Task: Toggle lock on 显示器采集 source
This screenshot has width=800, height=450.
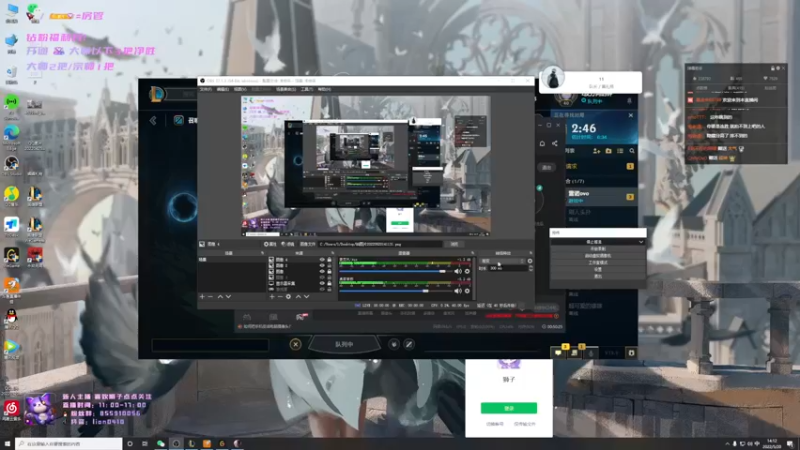Action: (329, 283)
